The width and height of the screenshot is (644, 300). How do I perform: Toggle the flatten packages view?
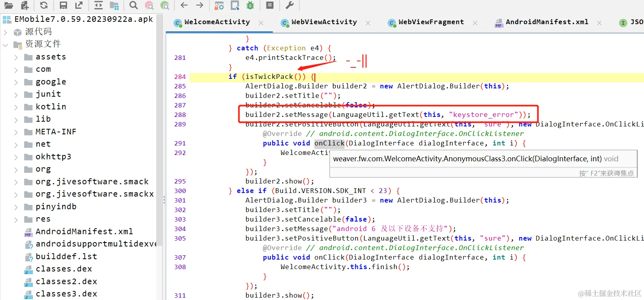pyautogui.click(x=114, y=6)
